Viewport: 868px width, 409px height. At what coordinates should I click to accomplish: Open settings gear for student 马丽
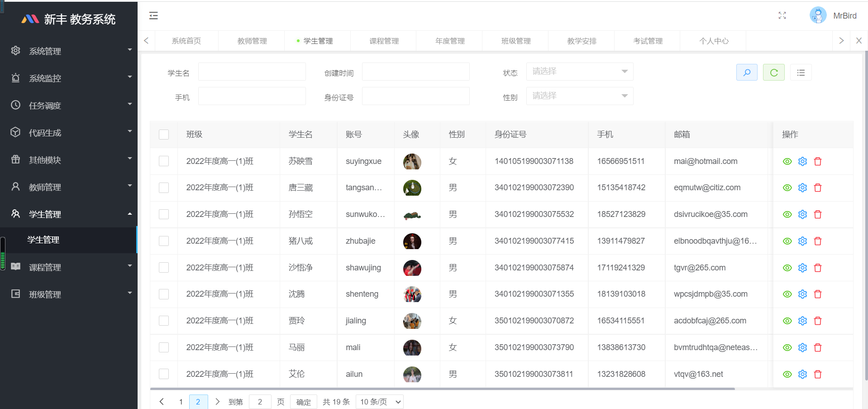(x=803, y=348)
